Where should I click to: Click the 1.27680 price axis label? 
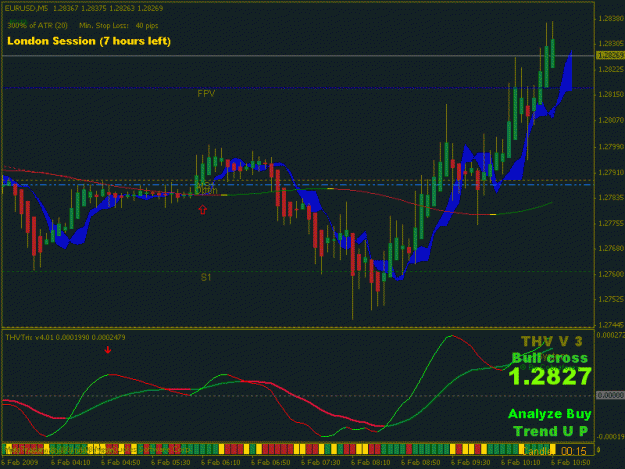click(611, 249)
